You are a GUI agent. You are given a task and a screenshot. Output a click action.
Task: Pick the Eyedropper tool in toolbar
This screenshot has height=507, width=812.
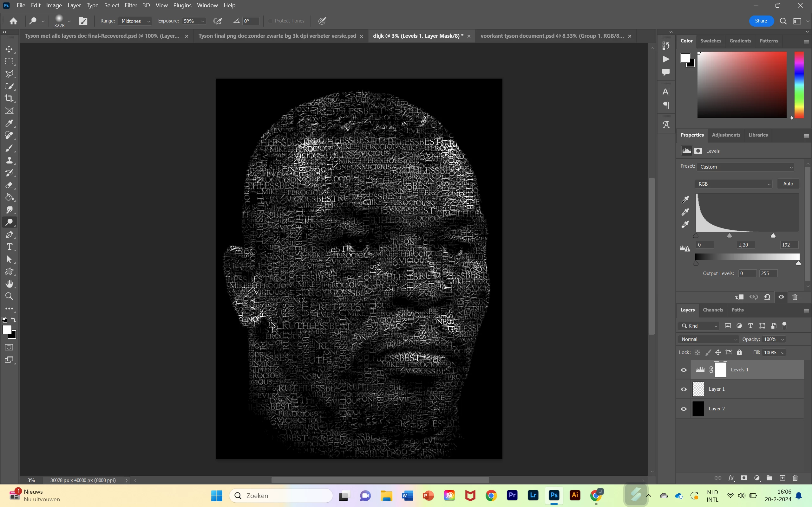tap(10, 123)
